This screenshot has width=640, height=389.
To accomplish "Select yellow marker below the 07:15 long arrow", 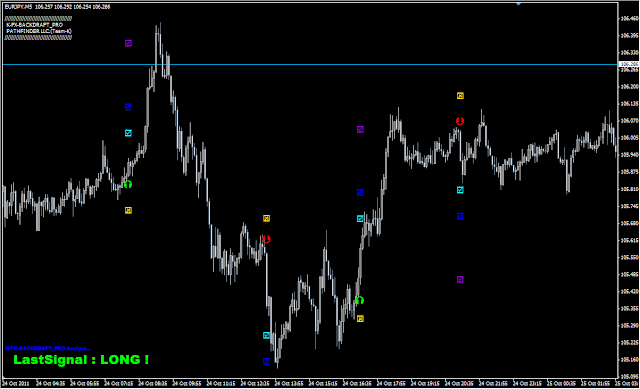I will [128, 210].
